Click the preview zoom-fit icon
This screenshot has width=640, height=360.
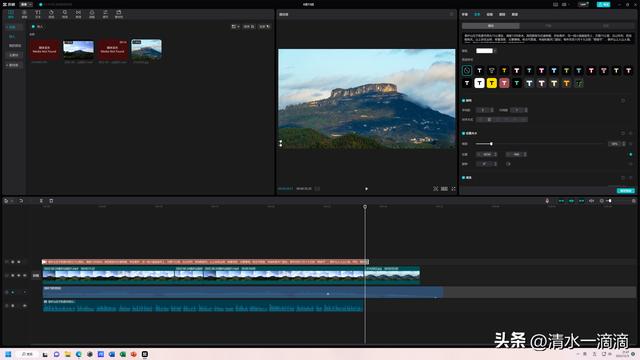tap(436, 189)
